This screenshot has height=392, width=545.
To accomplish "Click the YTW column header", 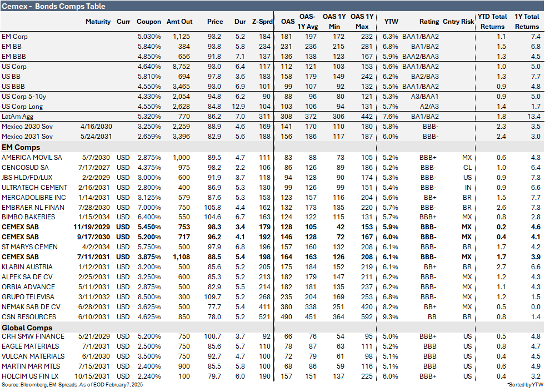I will tap(391, 22).
